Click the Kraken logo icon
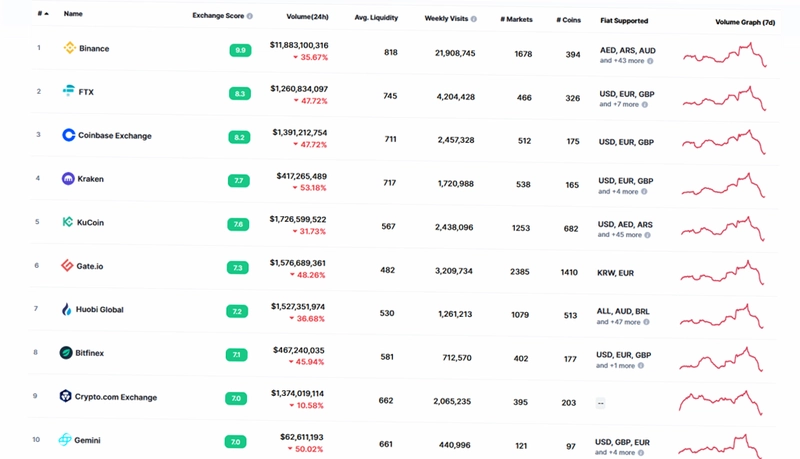Image resolution: width=800 pixels, height=459 pixels. click(68, 178)
